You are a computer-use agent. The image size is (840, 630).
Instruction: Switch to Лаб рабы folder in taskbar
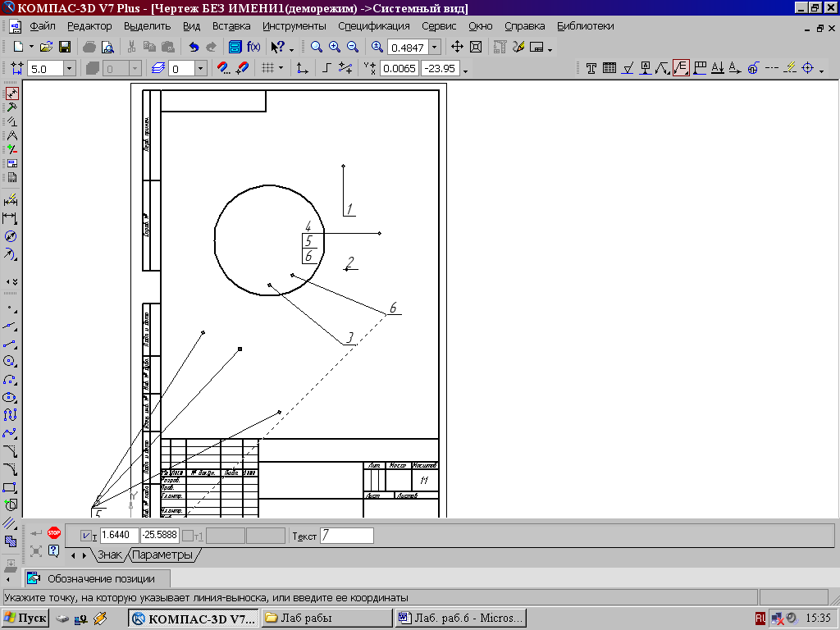coord(326,619)
